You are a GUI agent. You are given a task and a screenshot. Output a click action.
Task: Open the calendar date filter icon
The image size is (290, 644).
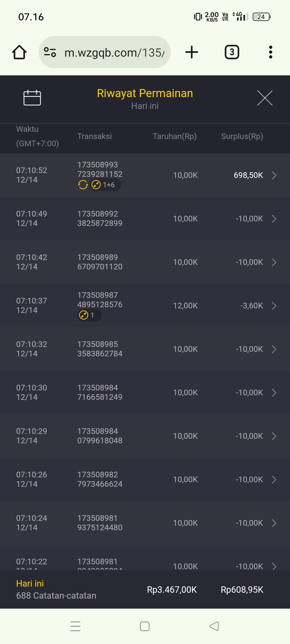[x=32, y=98]
